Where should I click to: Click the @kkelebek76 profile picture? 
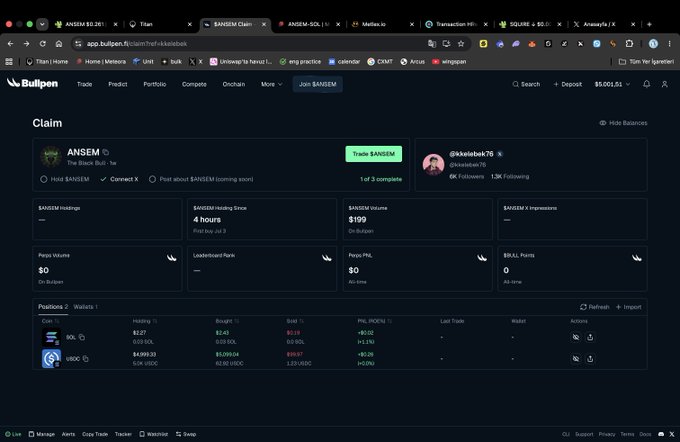click(433, 164)
